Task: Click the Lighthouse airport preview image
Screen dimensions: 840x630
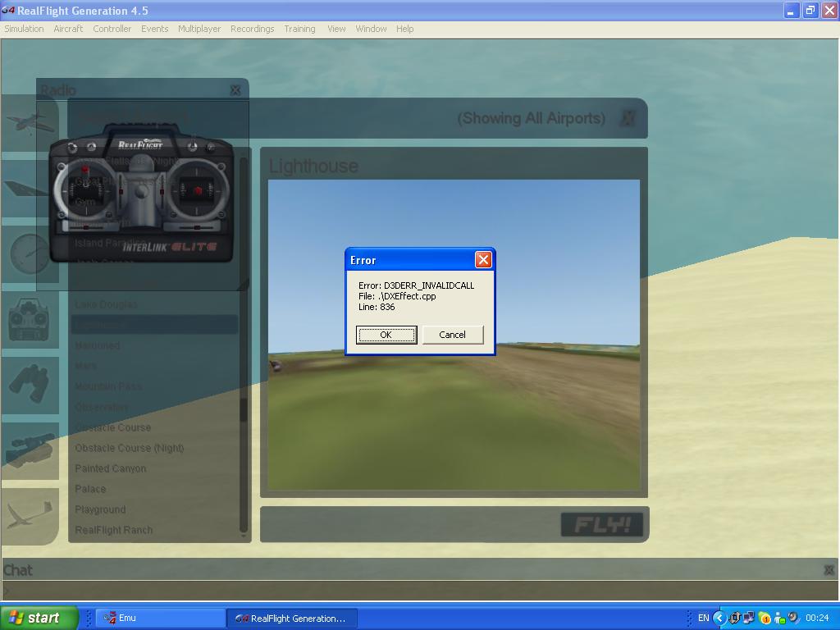Action: click(x=454, y=335)
